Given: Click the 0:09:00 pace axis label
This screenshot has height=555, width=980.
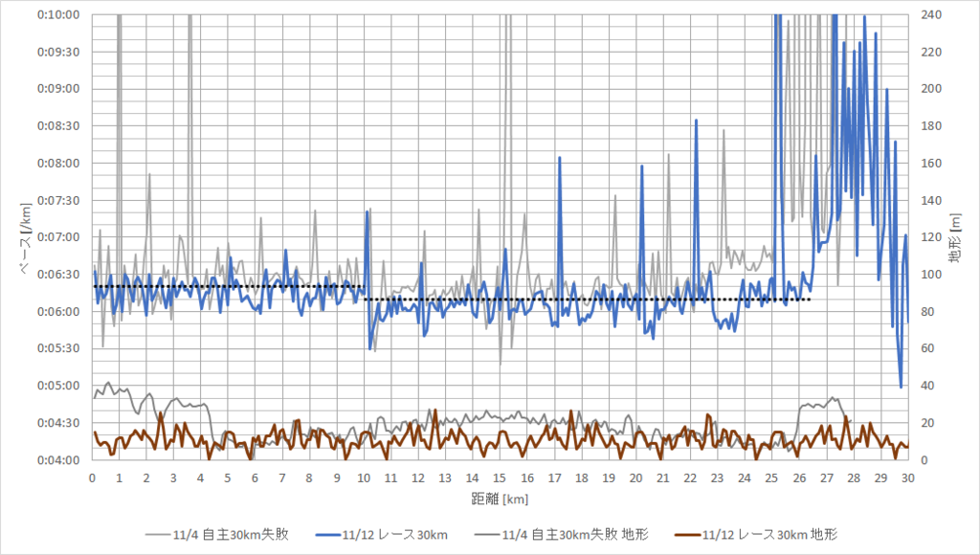Looking at the screenshot, I should point(58,89).
